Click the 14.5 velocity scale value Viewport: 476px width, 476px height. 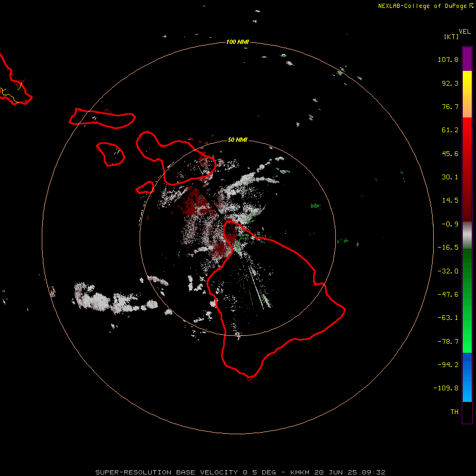450,200
